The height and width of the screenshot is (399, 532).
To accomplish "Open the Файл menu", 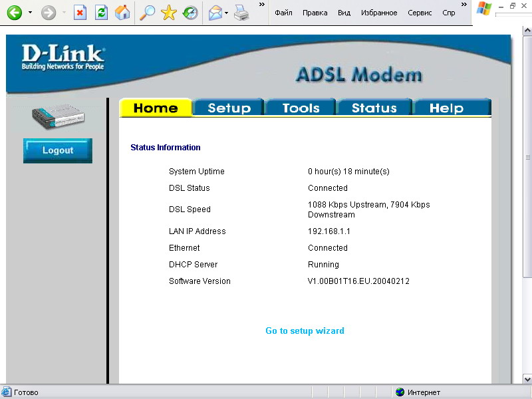I will (283, 13).
